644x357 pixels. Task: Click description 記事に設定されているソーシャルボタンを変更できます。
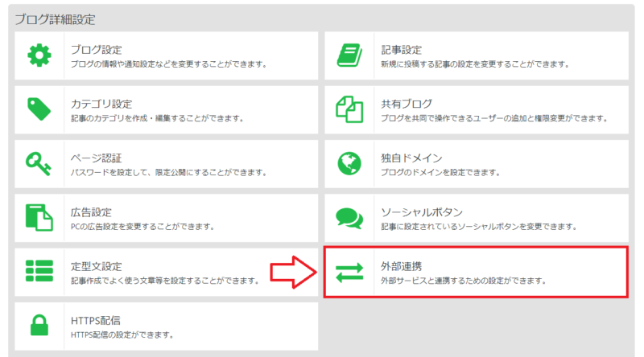click(479, 227)
